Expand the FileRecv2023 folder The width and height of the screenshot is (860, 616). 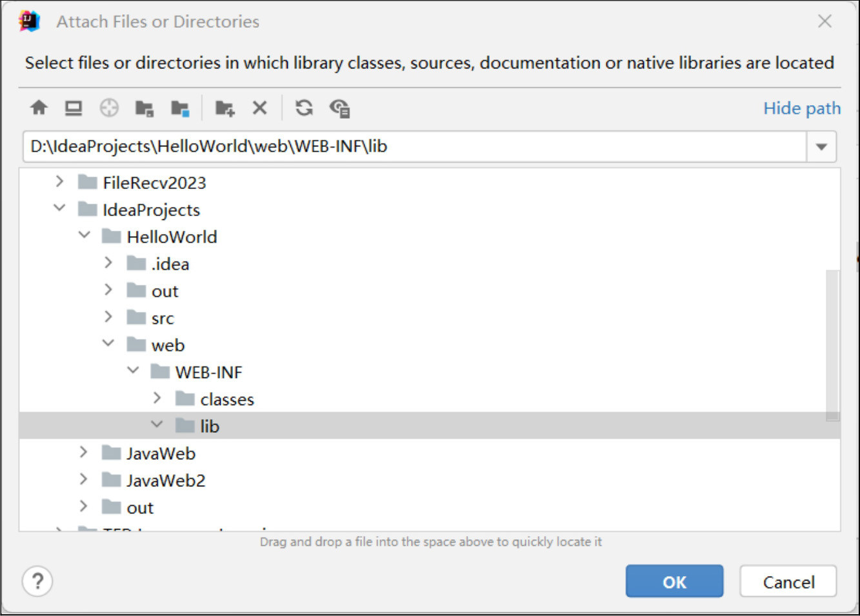tap(59, 182)
